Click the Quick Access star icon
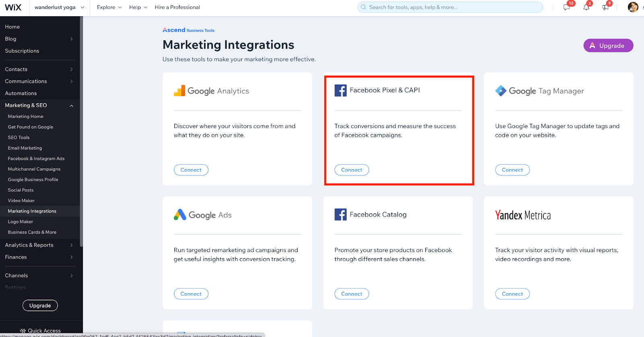 tap(23, 331)
